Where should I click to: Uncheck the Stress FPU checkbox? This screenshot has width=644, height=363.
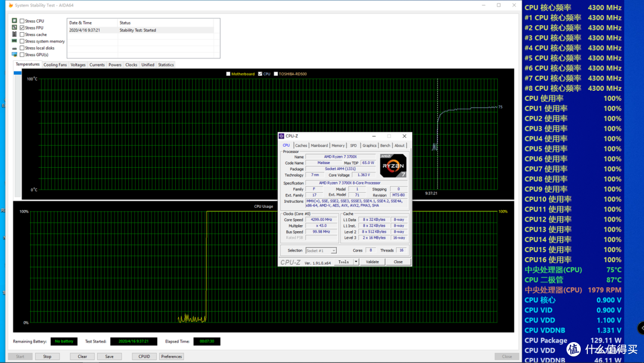coord(22,27)
